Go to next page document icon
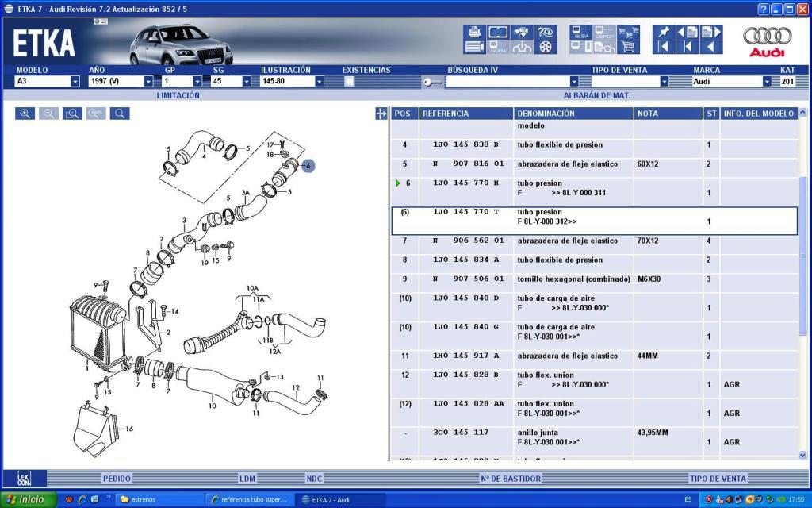The width and height of the screenshot is (812, 508). coord(711,32)
